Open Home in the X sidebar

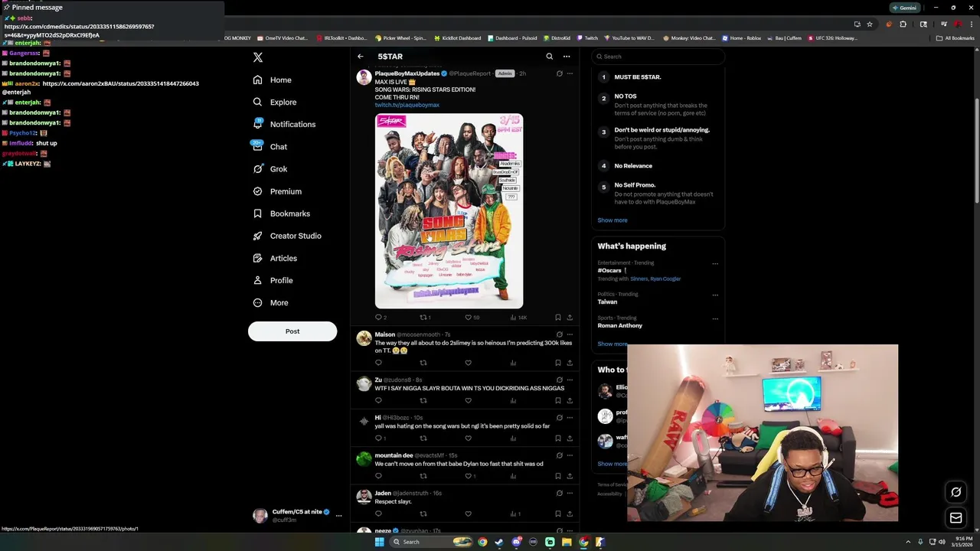(273, 80)
